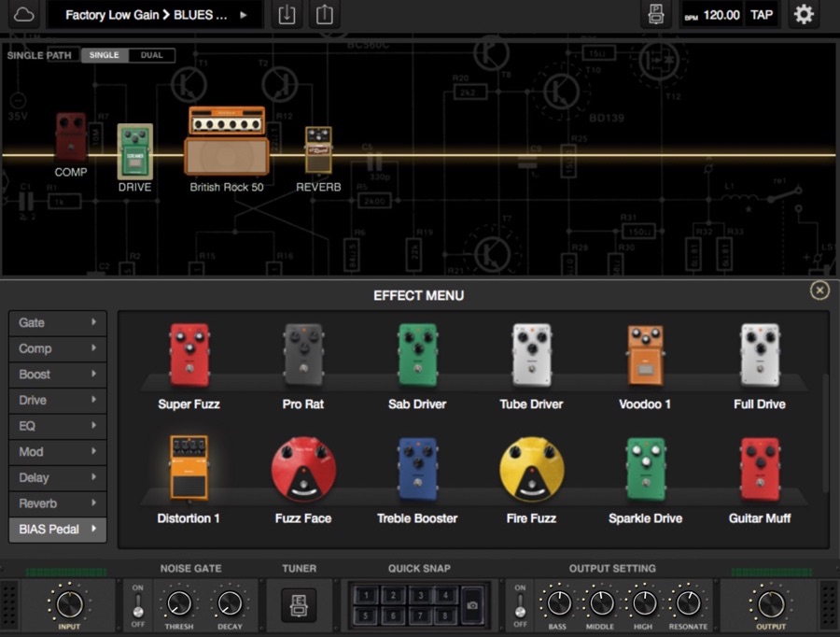This screenshot has width=840, height=637.
Task: Select Quick Snap slot 6
Action: (x=393, y=616)
